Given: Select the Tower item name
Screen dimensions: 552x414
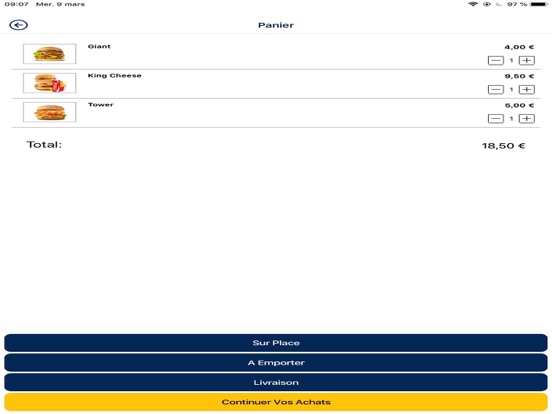Looking at the screenshot, I should (101, 105).
